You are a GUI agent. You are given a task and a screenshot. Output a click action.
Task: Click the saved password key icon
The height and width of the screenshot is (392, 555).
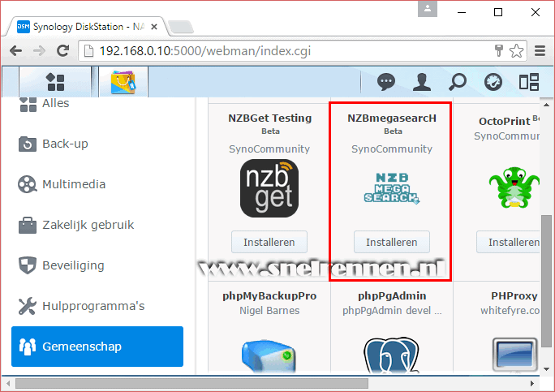coord(499,51)
